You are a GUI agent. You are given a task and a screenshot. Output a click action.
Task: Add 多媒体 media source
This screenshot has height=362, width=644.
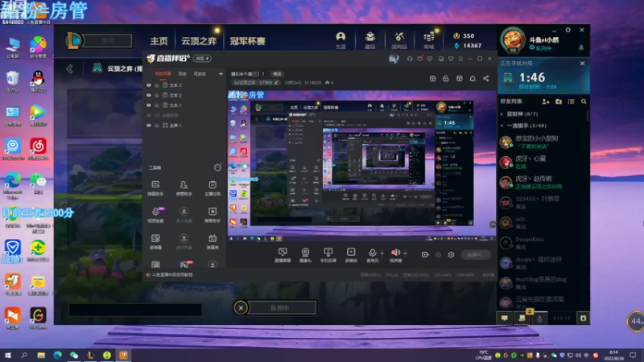click(x=351, y=255)
